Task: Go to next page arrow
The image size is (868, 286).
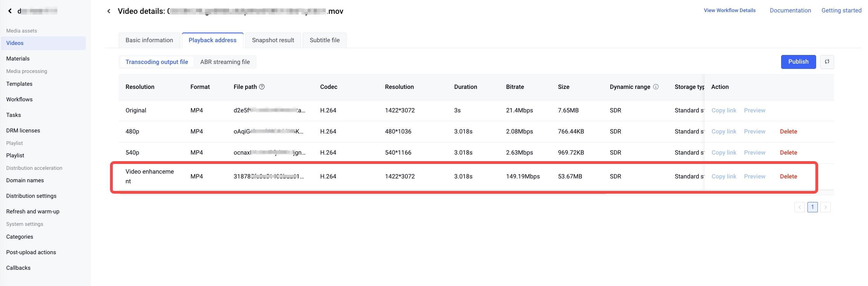Action: click(825, 207)
